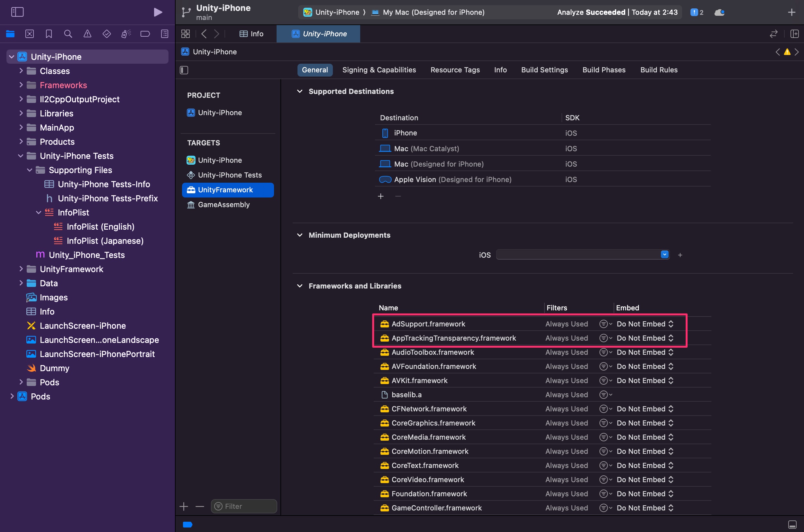Screen dimensions: 804x532
Task: Add editor on right icon
Action: [x=794, y=33]
